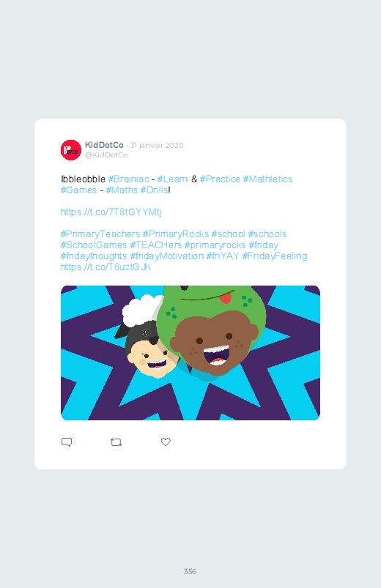Open the https://t.co/7T8tGYYMtj link
This screenshot has width=381, height=588.
pyautogui.click(x=111, y=212)
